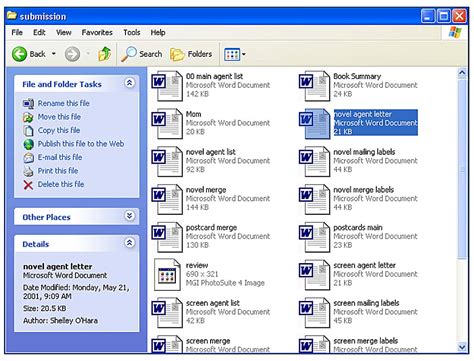Click the globe Publish to Web icon

coord(29,144)
